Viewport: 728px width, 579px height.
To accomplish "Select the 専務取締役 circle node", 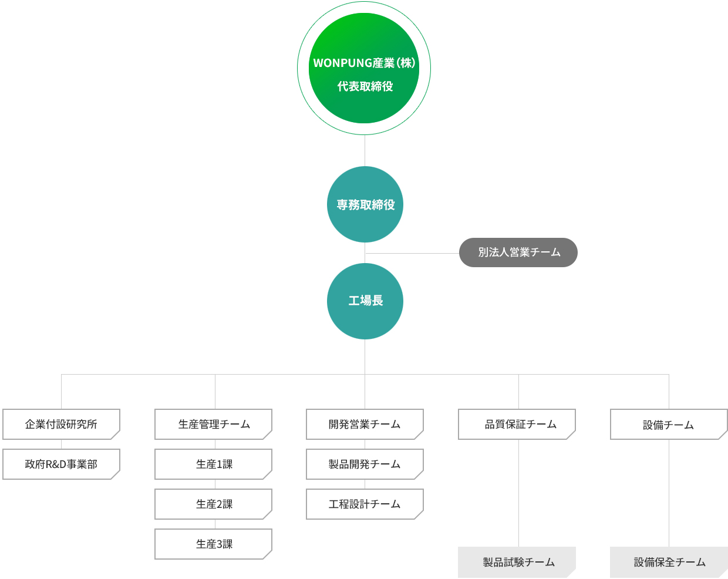I will point(365,204).
